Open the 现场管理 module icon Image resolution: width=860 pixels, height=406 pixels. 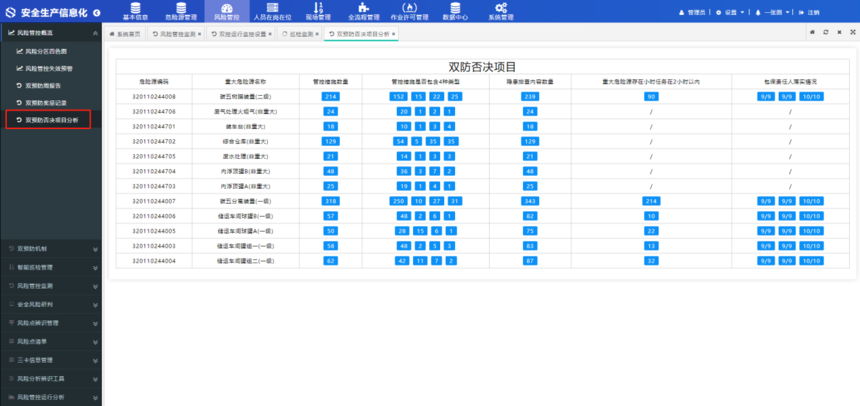click(319, 8)
